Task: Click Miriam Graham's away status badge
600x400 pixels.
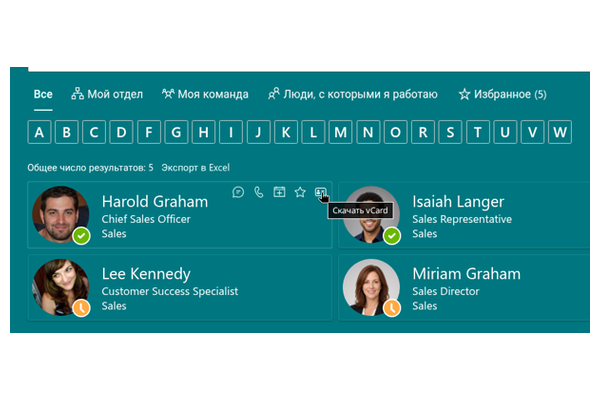Action: click(x=392, y=308)
